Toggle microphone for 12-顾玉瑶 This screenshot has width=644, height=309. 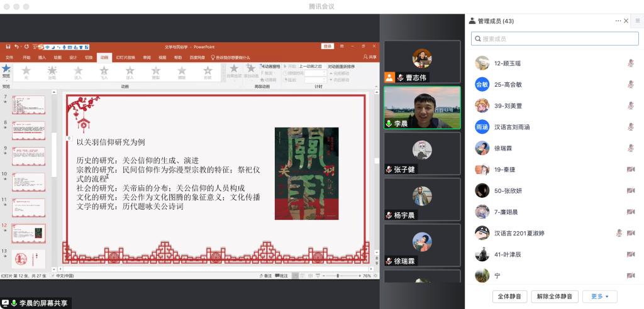point(630,63)
